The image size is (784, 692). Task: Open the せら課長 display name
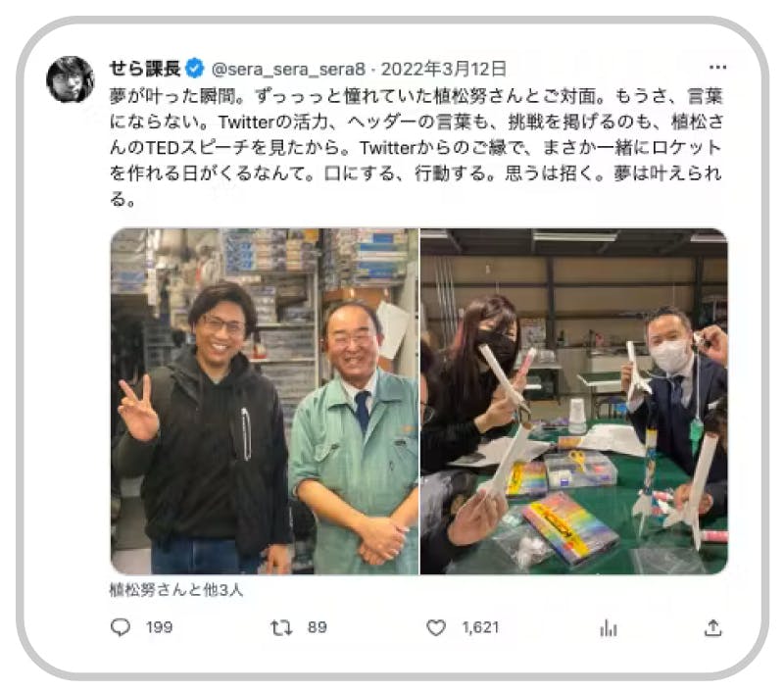[x=145, y=69]
